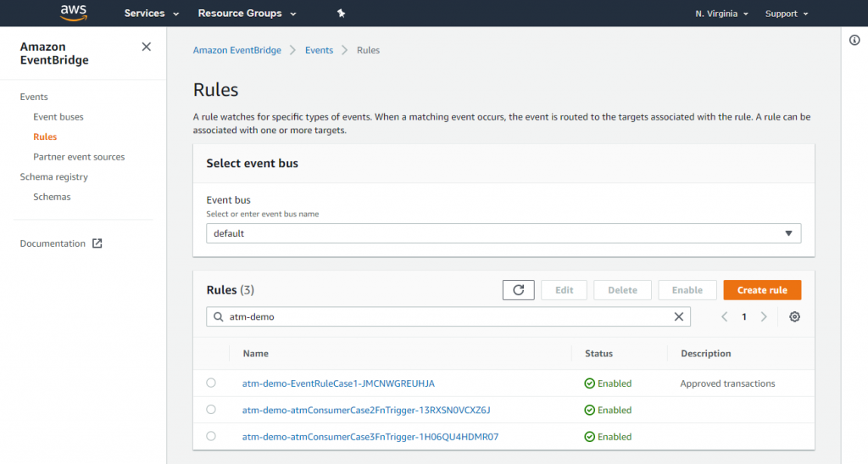Refresh the rules list
The width and height of the screenshot is (868, 464).
pos(518,290)
